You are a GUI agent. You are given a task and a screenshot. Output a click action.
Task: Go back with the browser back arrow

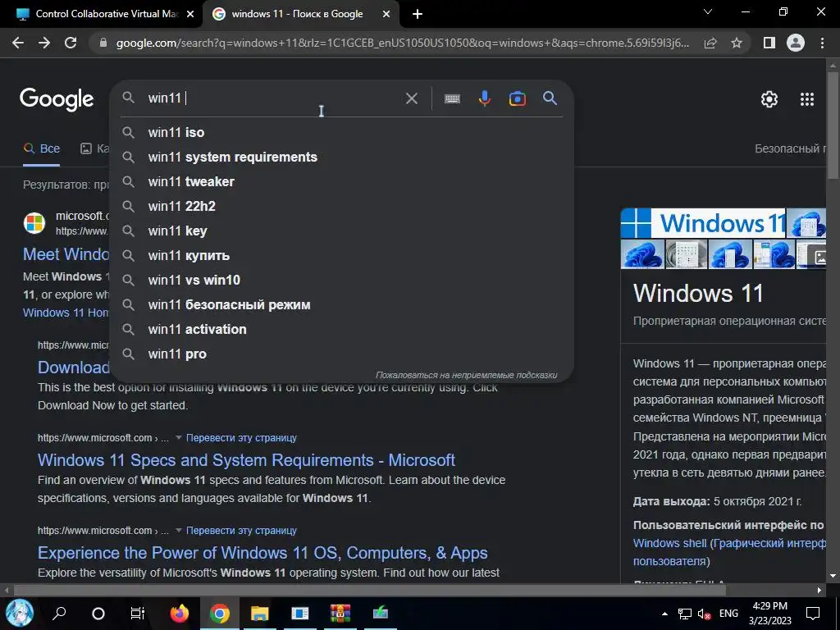click(18, 43)
